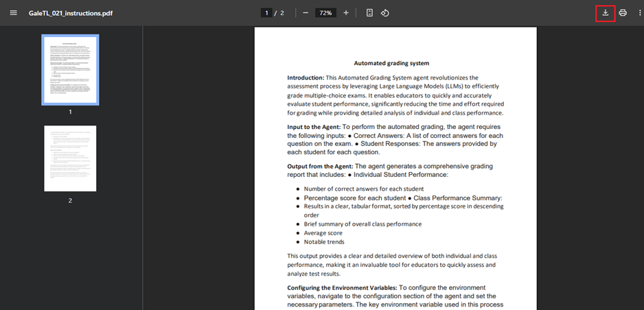Click the heading 'Automated grading system'
Screen dimensions: 644x310
(x=391, y=63)
